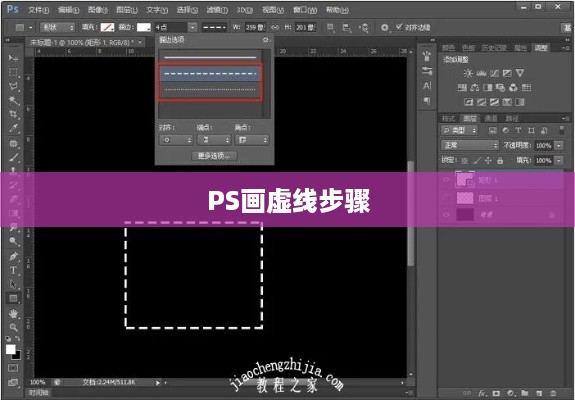The image size is (575, 400).
Task: Switch to the Paths panel tab
Action: [x=512, y=118]
